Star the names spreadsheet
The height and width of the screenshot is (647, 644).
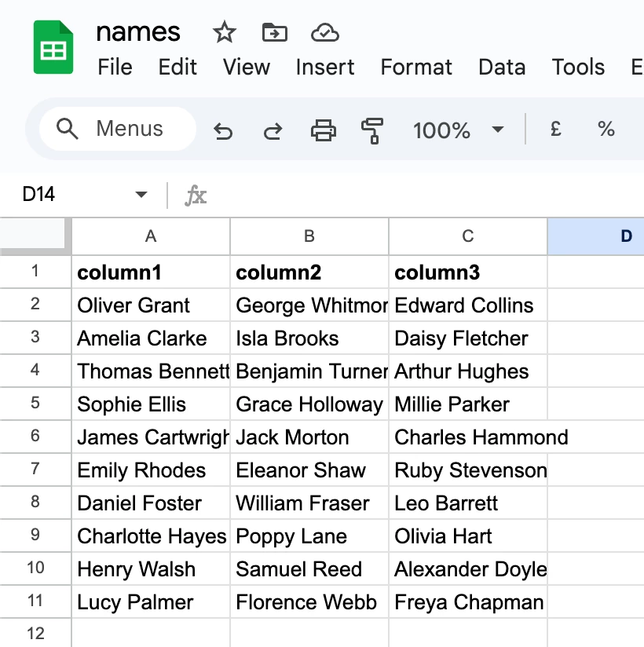(x=224, y=32)
